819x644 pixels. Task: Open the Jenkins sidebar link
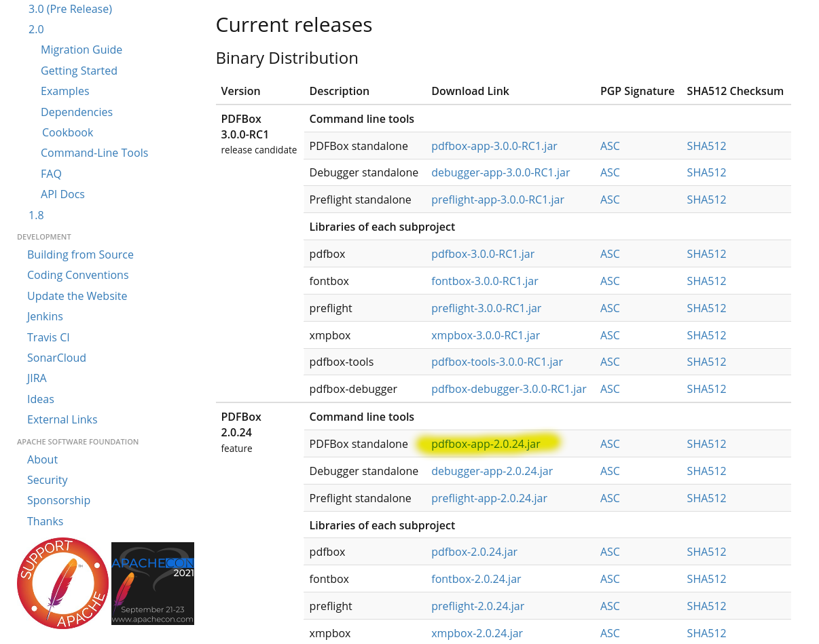pyautogui.click(x=45, y=316)
